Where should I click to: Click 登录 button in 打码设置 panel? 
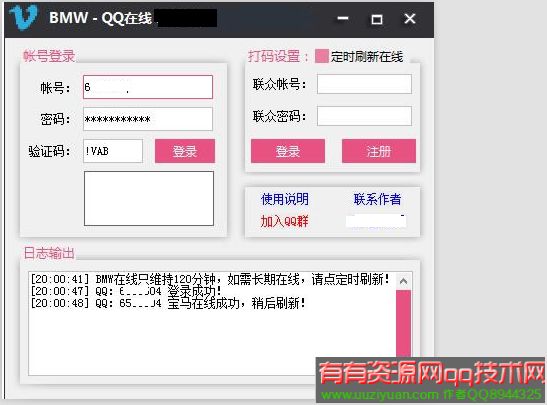coord(288,151)
